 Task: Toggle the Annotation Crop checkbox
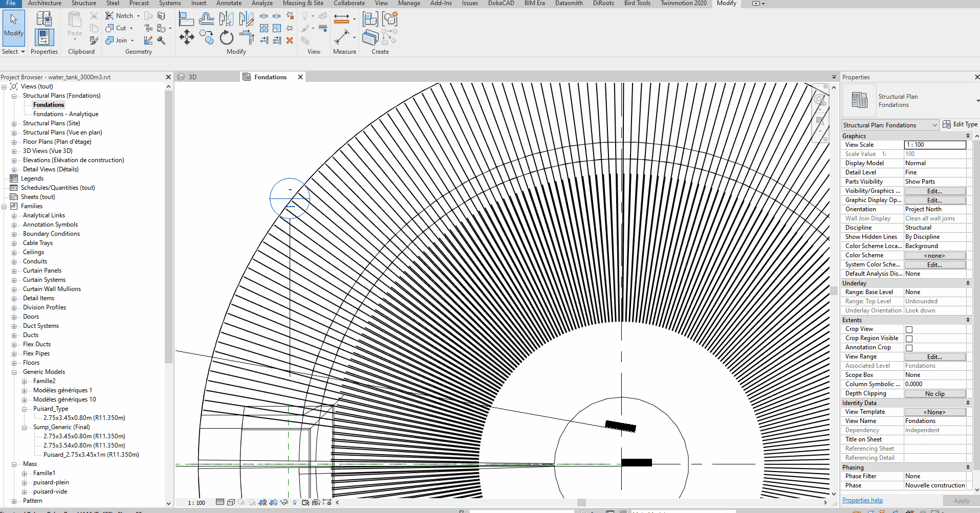pyautogui.click(x=909, y=348)
